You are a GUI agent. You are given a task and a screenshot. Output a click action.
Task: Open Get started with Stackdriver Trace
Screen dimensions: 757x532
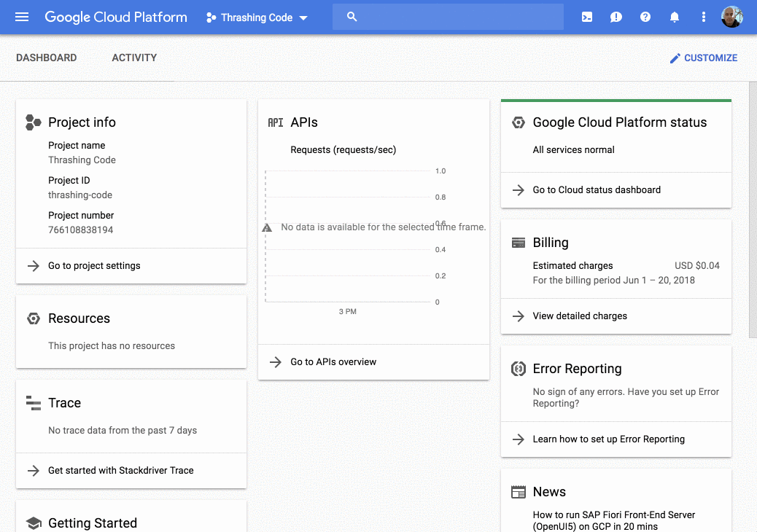click(120, 470)
